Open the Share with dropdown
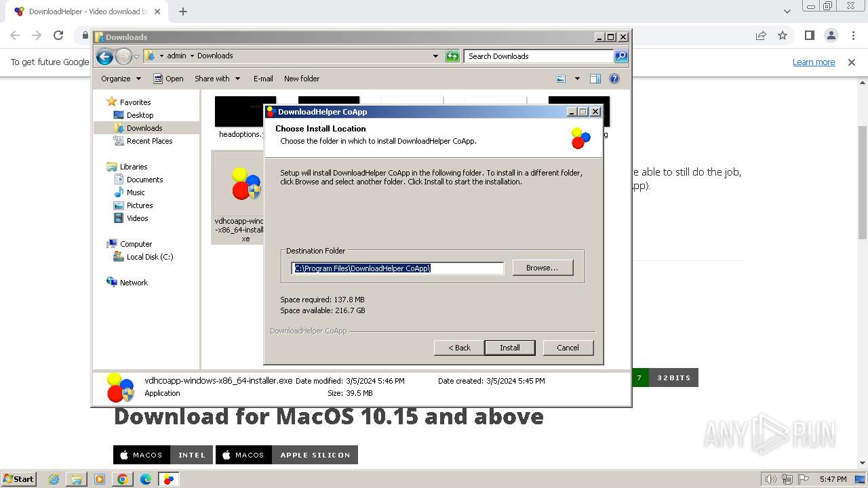The width and height of the screenshot is (868, 488). pyautogui.click(x=217, y=79)
